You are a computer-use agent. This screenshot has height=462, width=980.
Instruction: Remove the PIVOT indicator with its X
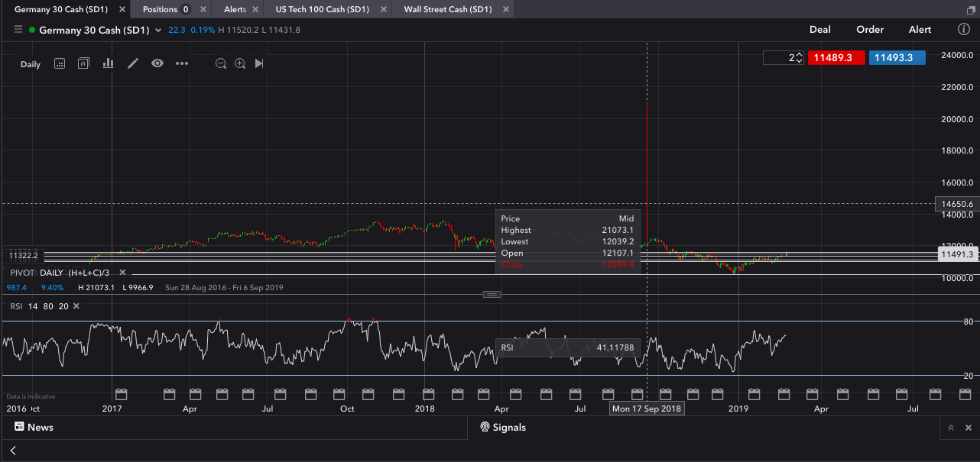(x=122, y=273)
